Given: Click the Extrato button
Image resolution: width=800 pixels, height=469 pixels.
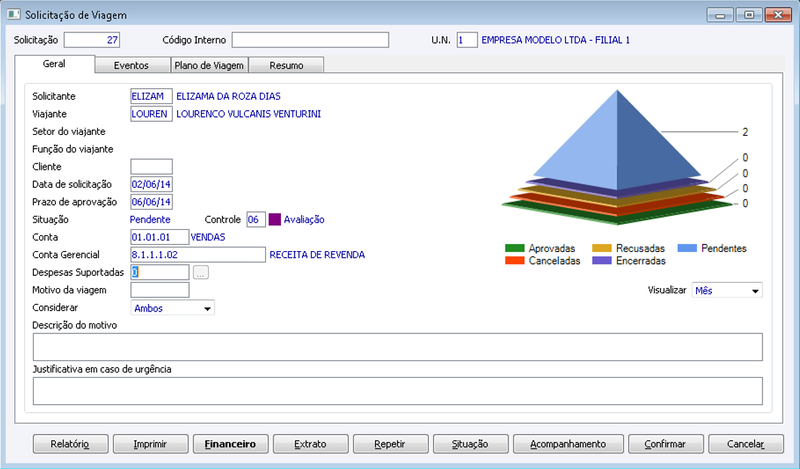Looking at the screenshot, I should click(311, 444).
